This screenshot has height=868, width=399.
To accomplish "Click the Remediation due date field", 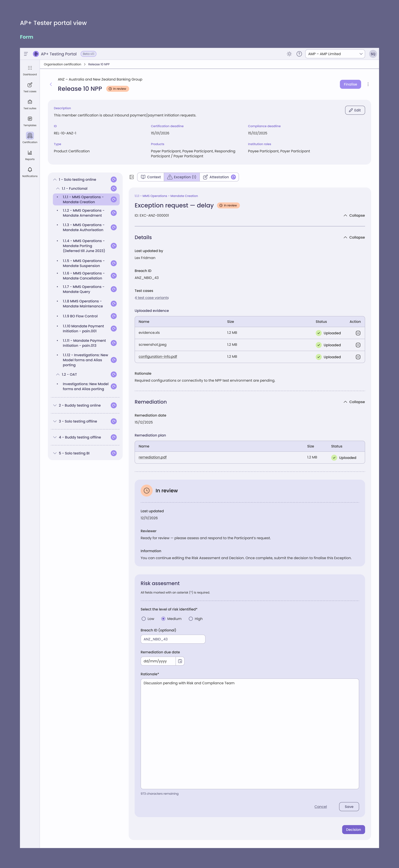I will (159, 661).
